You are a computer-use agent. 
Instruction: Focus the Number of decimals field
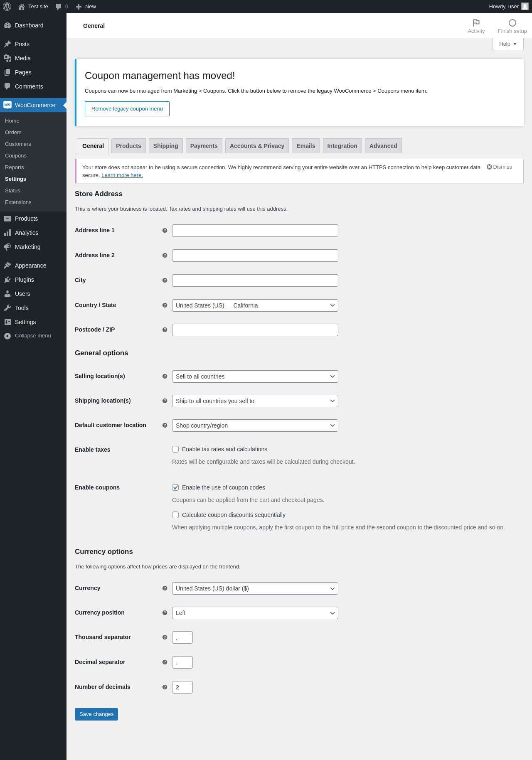pyautogui.click(x=182, y=687)
